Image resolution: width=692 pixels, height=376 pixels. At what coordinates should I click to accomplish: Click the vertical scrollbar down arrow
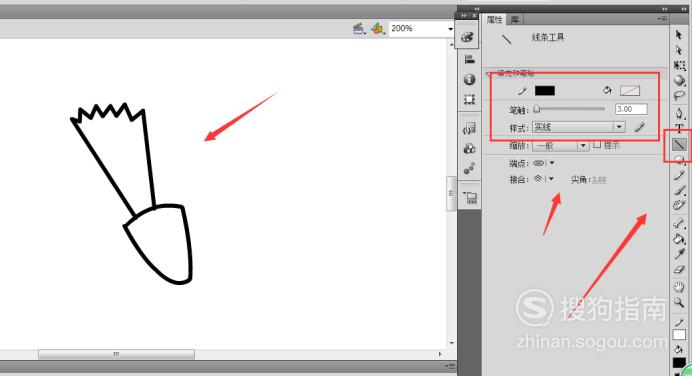coord(451,342)
